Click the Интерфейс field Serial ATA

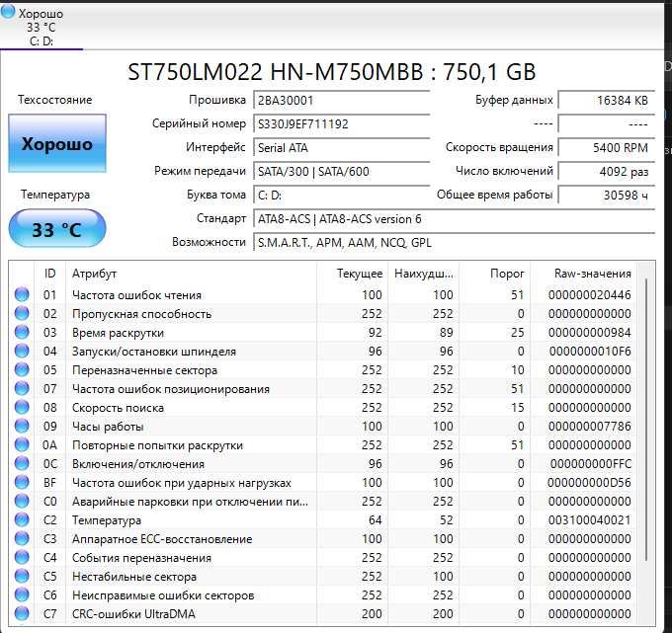pyautogui.click(x=341, y=148)
